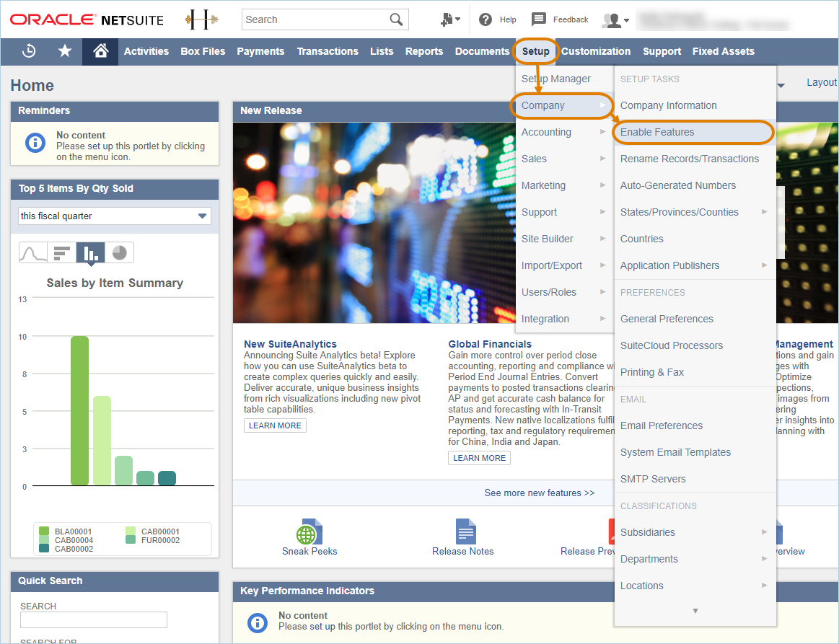The width and height of the screenshot is (839, 644).
Task: Open the Create New plus icon
Action: [450, 19]
